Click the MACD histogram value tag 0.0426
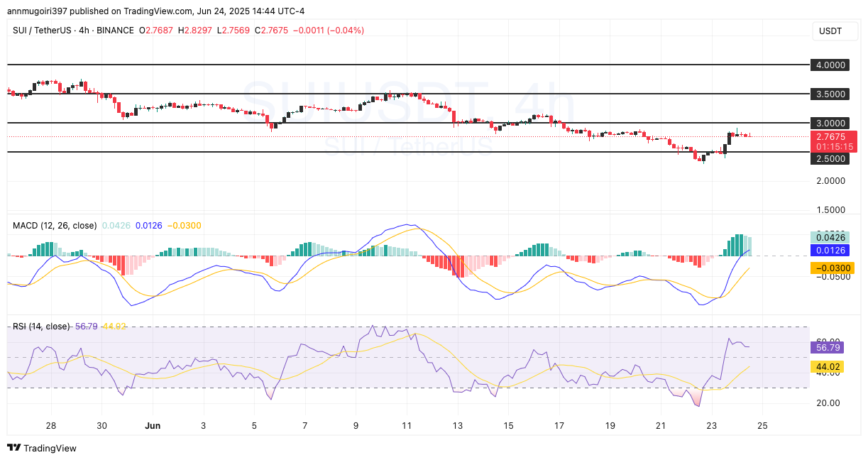The height and width of the screenshot is (460, 868). tap(830, 237)
